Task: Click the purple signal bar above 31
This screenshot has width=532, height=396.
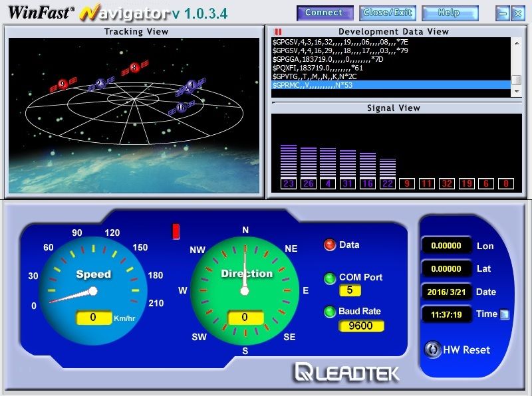Action: (x=348, y=163)
